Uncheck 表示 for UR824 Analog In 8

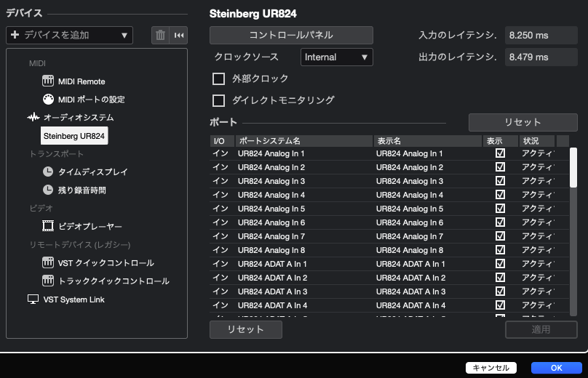[x=500, y=250]
